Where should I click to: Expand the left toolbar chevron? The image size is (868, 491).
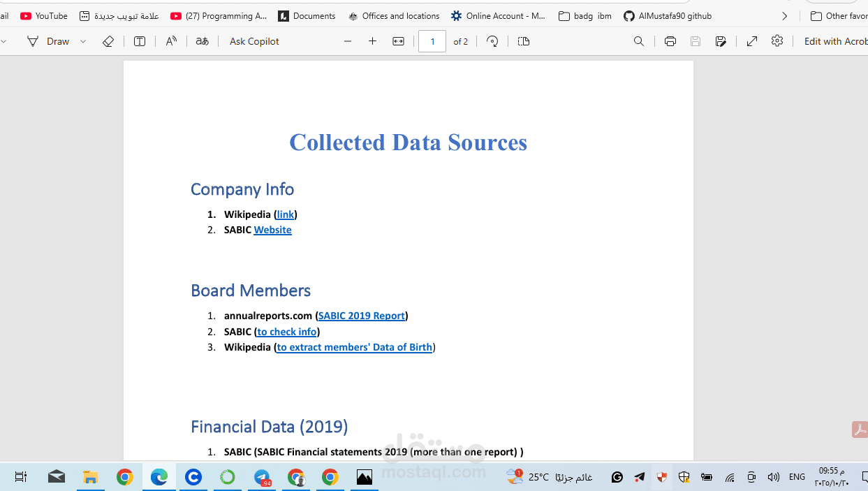(3, 41)
